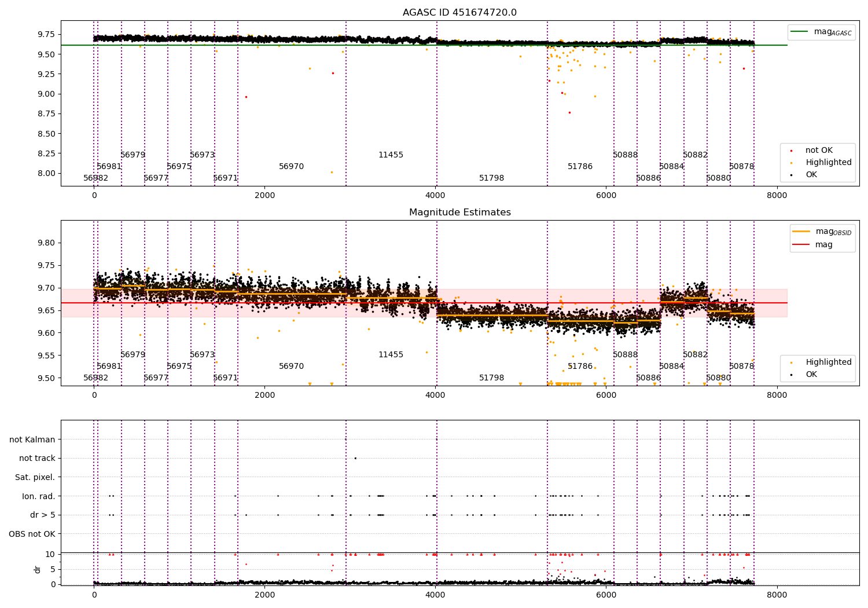Click obsid label 56981 in top plot
868x608 pixels.
pos(109,167)
